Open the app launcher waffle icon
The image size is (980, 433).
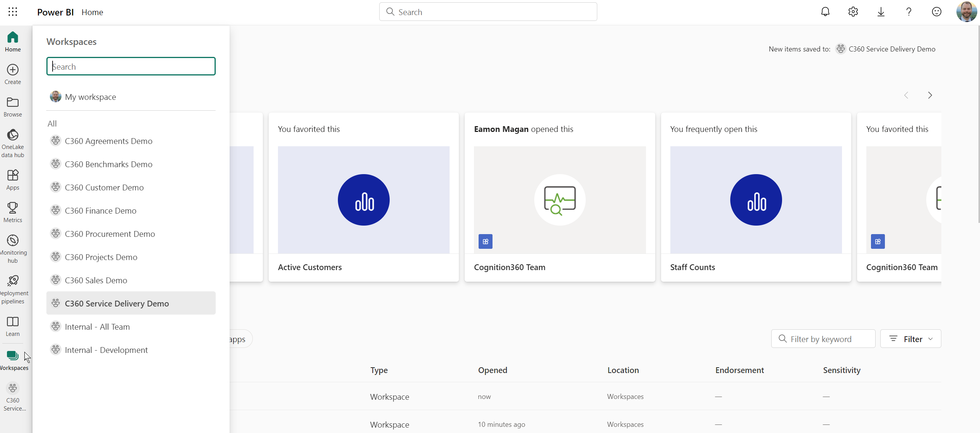click(x=13, y=12)
